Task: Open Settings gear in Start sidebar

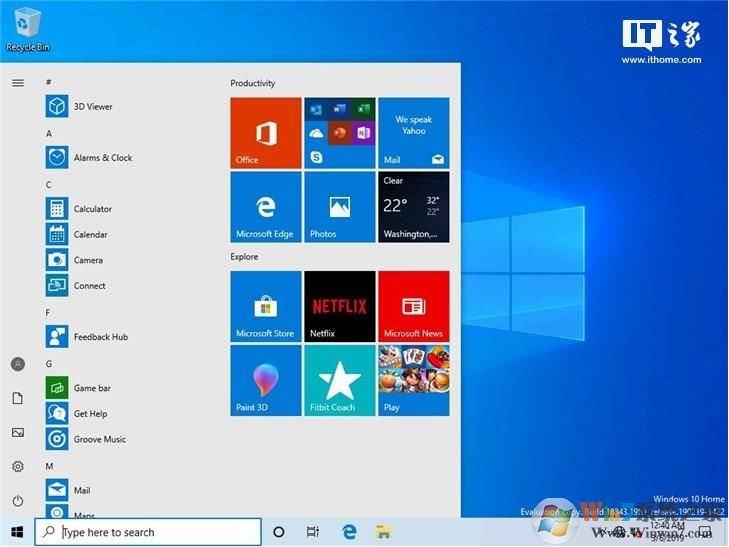Action: point(17,466)
